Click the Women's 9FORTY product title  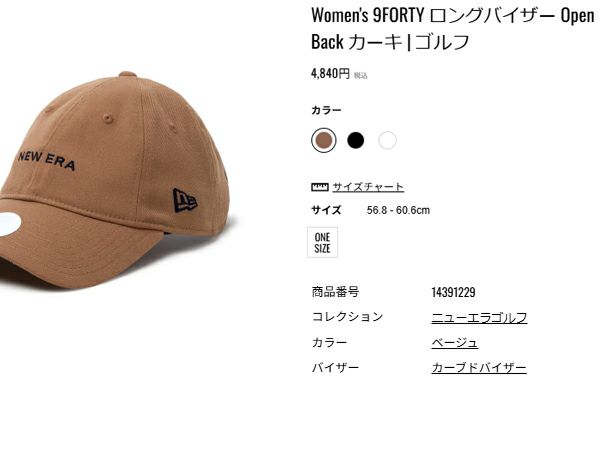[x=453, y=29]
